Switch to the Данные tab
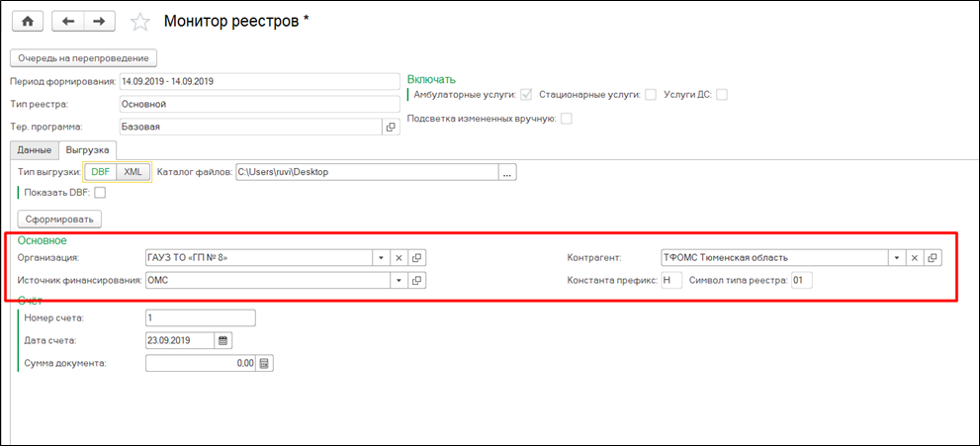Screen dimensions: 980x446 coord(34,150)
